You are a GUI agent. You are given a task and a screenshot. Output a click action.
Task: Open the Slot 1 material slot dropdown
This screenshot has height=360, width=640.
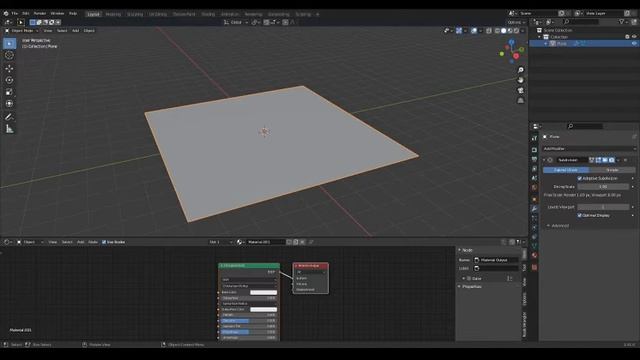coord(220,242)
